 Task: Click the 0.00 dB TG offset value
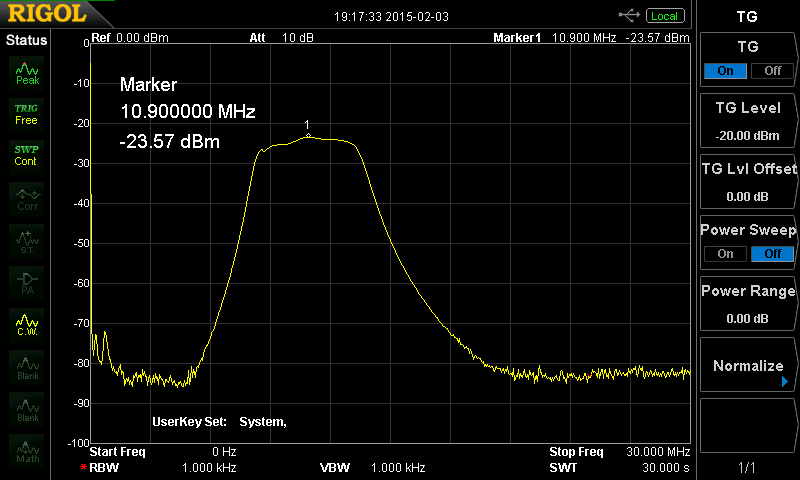coord(747,197)
